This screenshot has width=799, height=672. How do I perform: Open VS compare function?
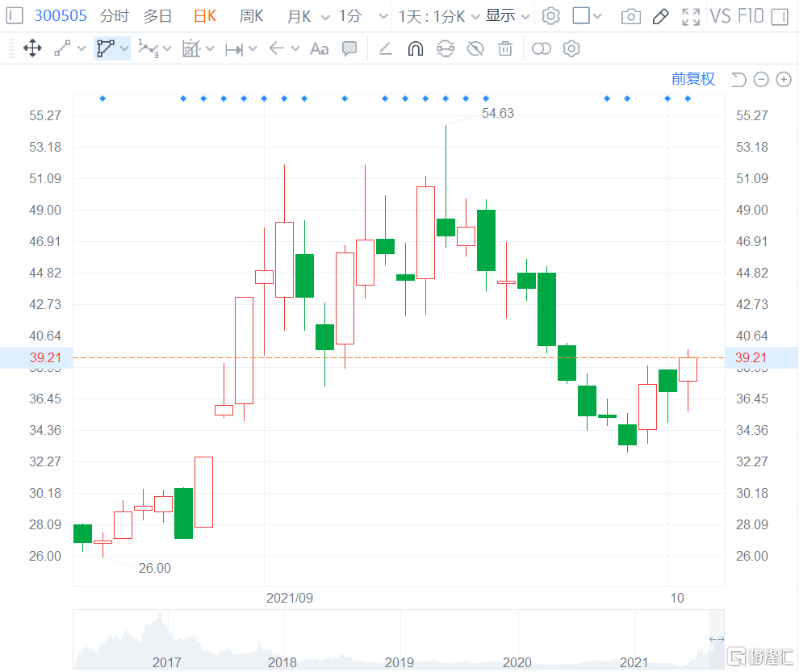click(721, 16)
